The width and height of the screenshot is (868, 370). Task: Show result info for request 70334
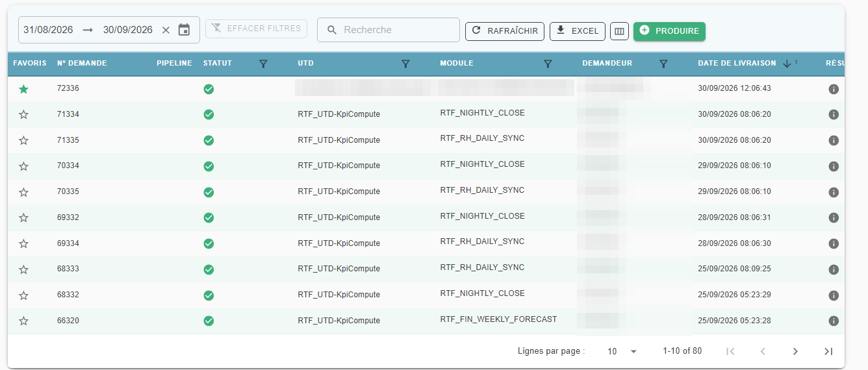[834, 166]
